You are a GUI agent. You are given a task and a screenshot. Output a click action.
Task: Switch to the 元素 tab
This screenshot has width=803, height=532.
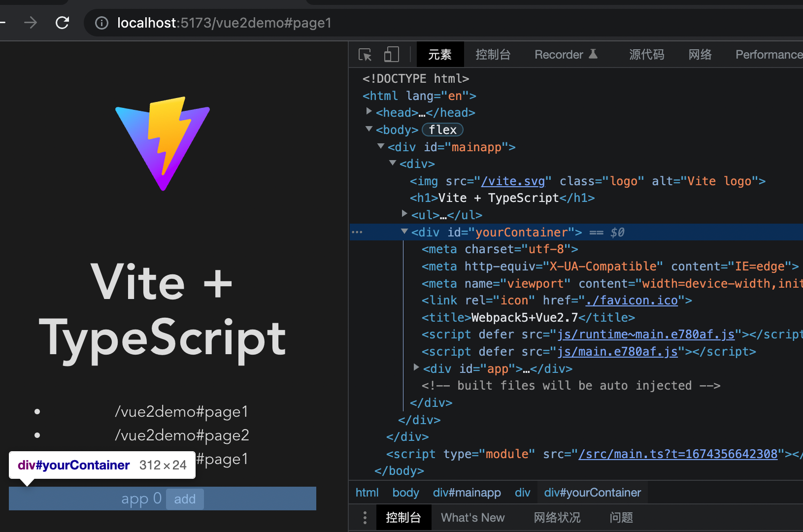(x=440, y=55)
